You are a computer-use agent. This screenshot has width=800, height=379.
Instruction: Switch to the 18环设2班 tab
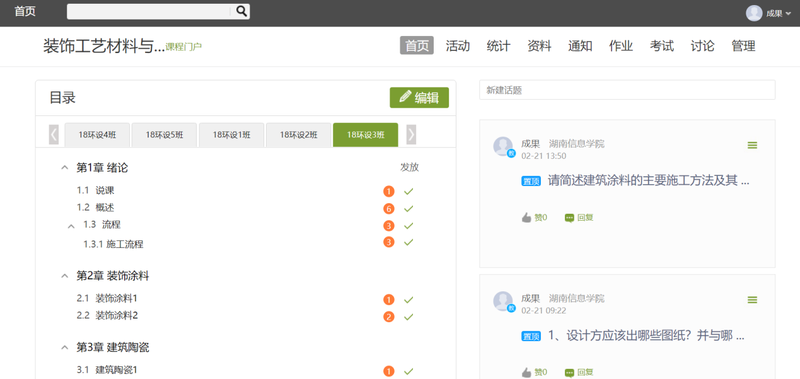tap(298, 135)
